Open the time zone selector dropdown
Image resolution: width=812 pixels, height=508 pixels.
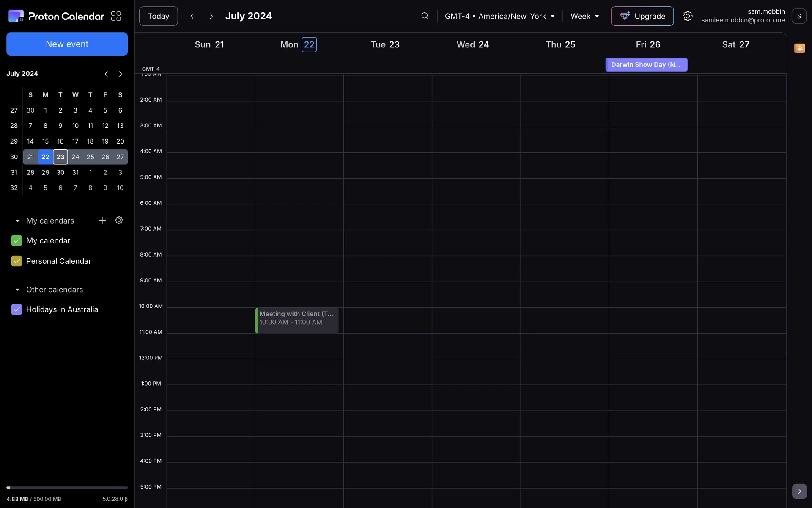tap(499, 16)
